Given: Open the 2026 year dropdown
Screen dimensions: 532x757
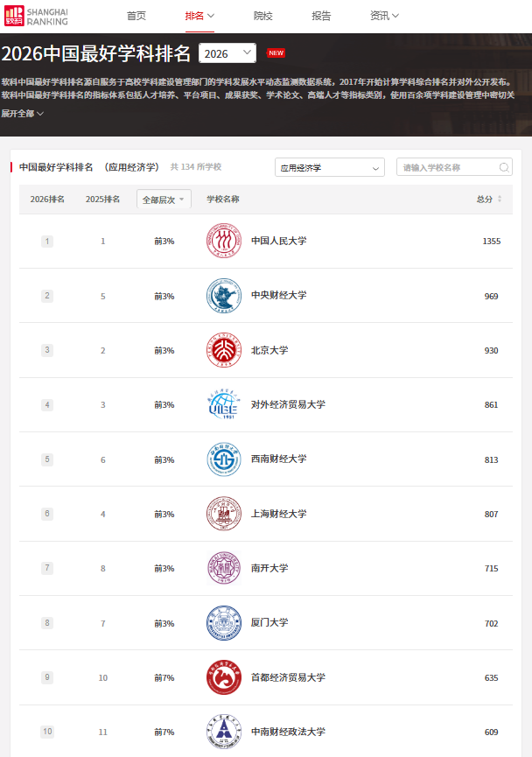Looking at the screenshot, I should [227, 53].
